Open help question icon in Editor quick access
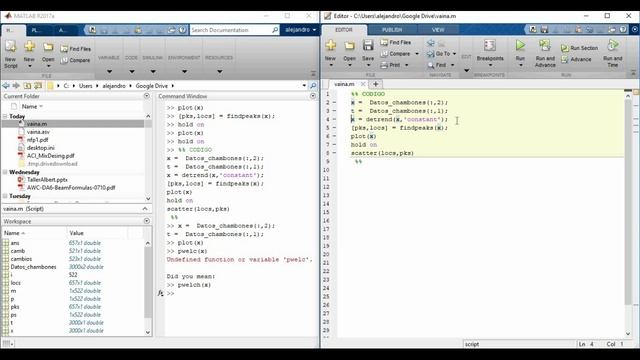 coord(623,29)
